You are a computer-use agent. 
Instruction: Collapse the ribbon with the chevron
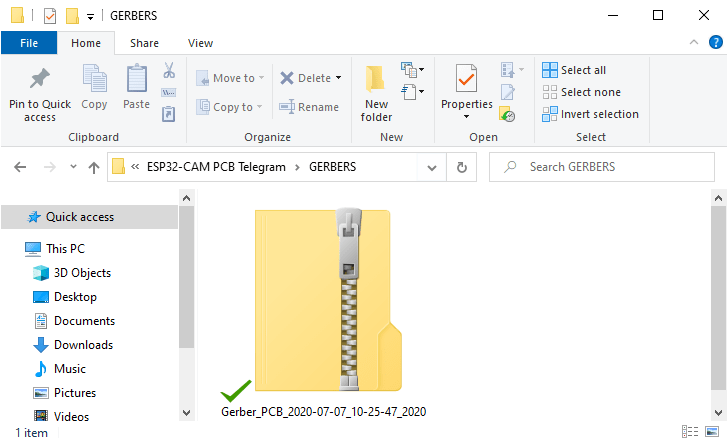click(694, 42)
